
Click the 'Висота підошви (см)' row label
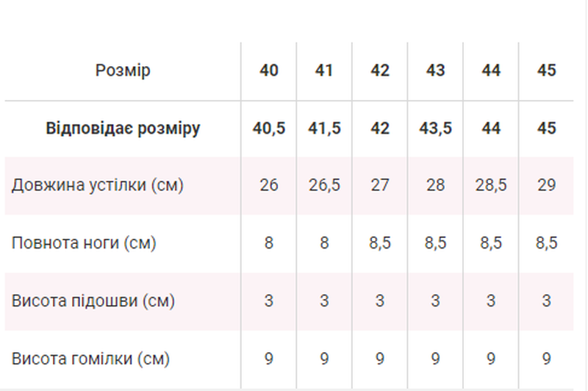[x=93, y=301]
